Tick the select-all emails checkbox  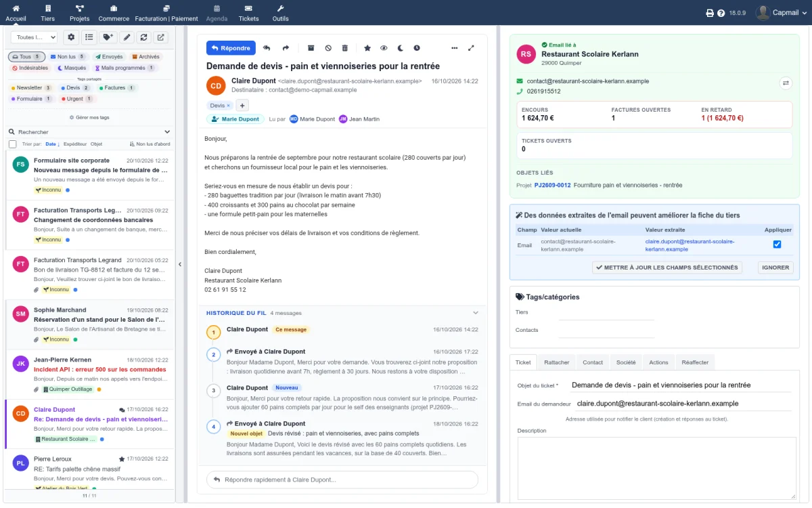coord(12,144)
